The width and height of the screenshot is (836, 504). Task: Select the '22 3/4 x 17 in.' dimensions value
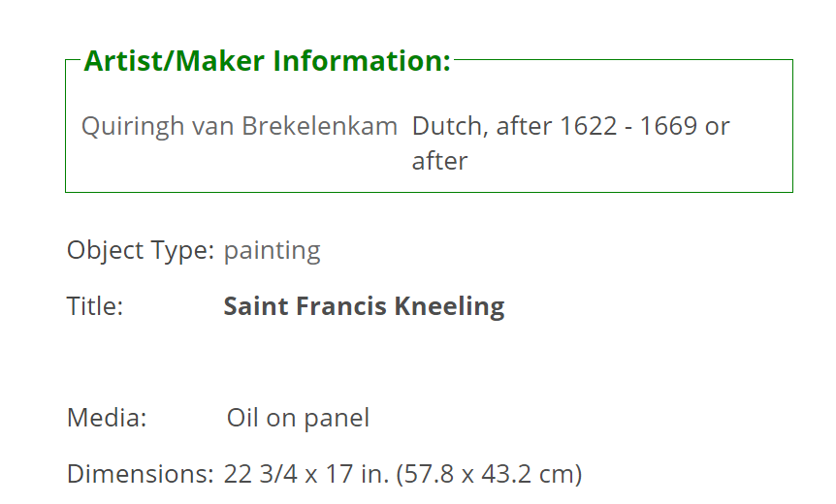tap(306, 474)
